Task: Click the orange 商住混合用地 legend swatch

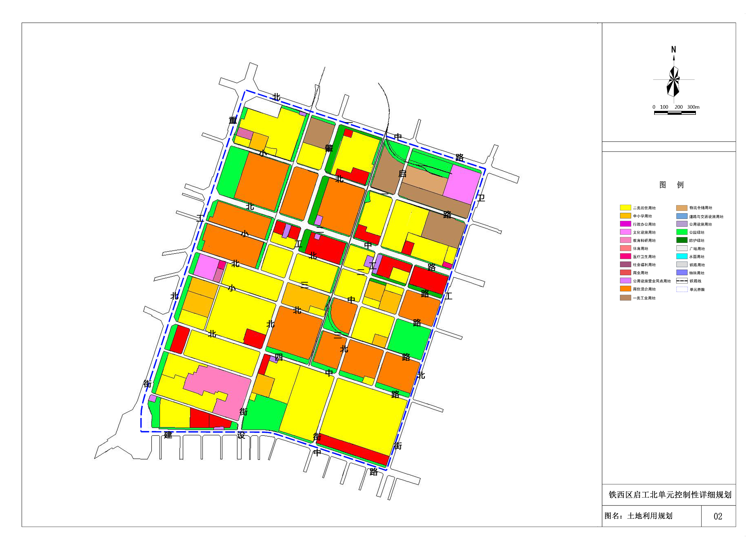Action: point(625,289)
